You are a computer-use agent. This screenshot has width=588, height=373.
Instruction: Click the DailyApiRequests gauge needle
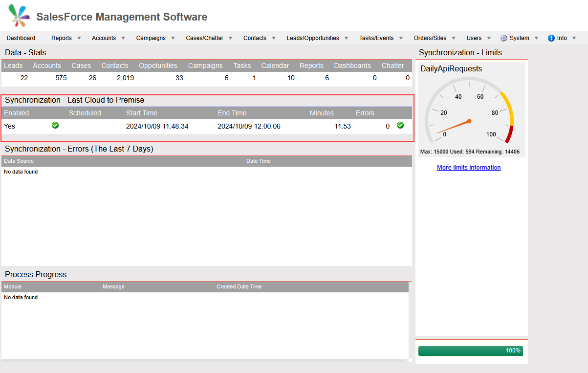click(453, 127)
